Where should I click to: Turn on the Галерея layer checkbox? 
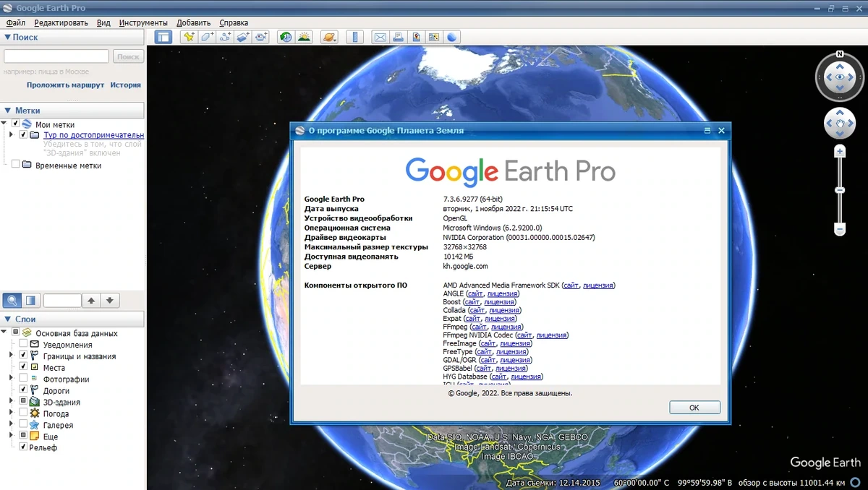coord(24,425)
